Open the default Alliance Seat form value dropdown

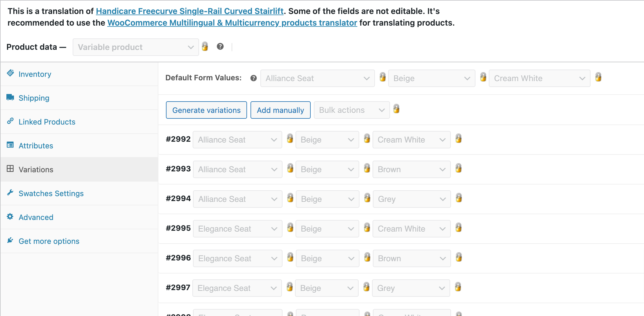coord(317,78)
